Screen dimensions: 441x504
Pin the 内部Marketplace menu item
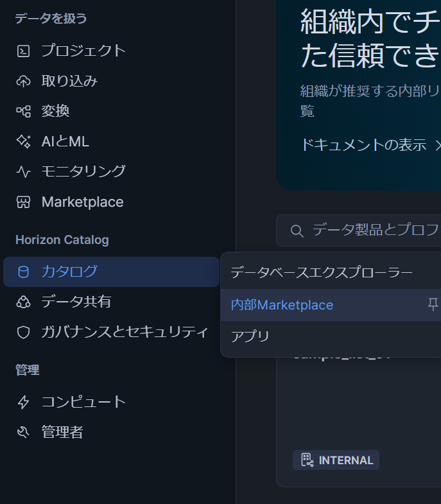[x=433, y=305]
